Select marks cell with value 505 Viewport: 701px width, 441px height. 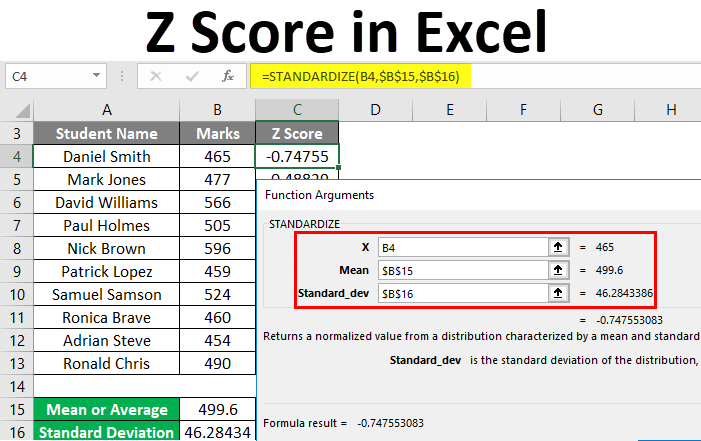click(x=217, y=225)
